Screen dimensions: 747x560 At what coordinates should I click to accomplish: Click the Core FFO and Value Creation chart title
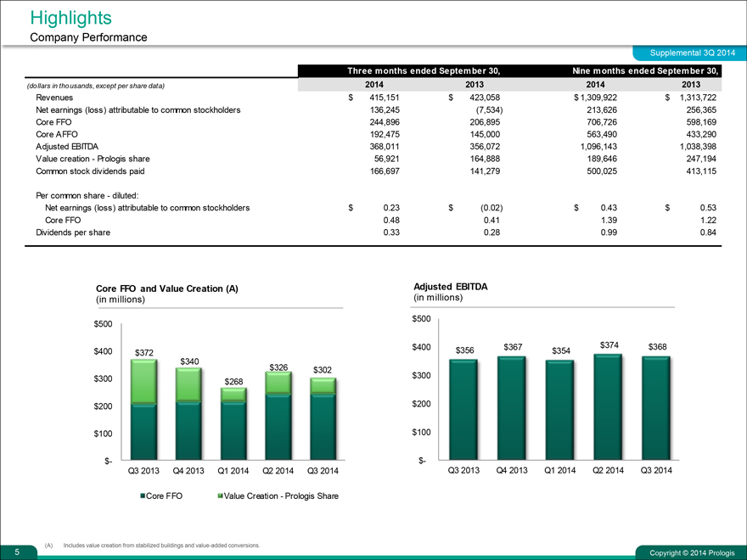pyautogui.click(x=167, y=288)
